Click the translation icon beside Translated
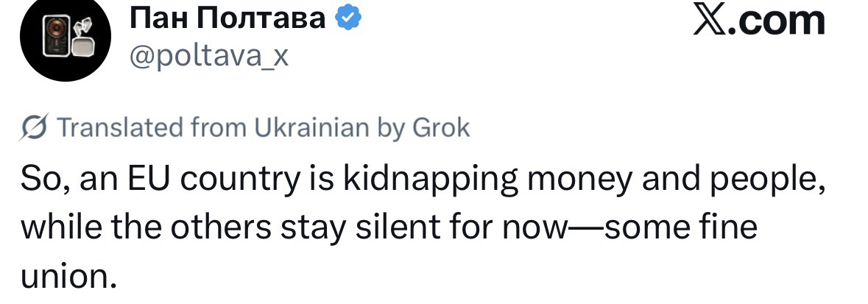The image size is (868, 304). tap(34, 128)
